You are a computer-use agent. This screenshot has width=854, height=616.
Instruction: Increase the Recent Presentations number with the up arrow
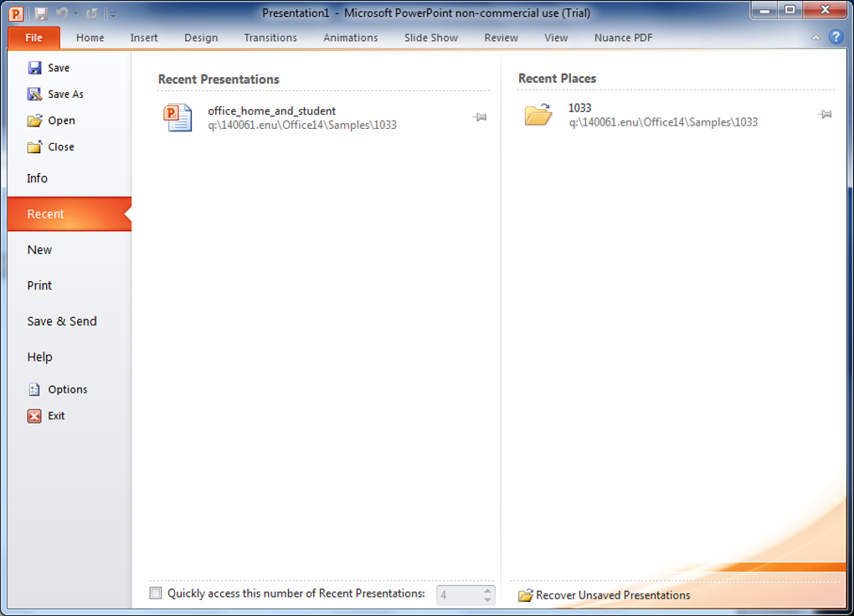click(487, 590)
